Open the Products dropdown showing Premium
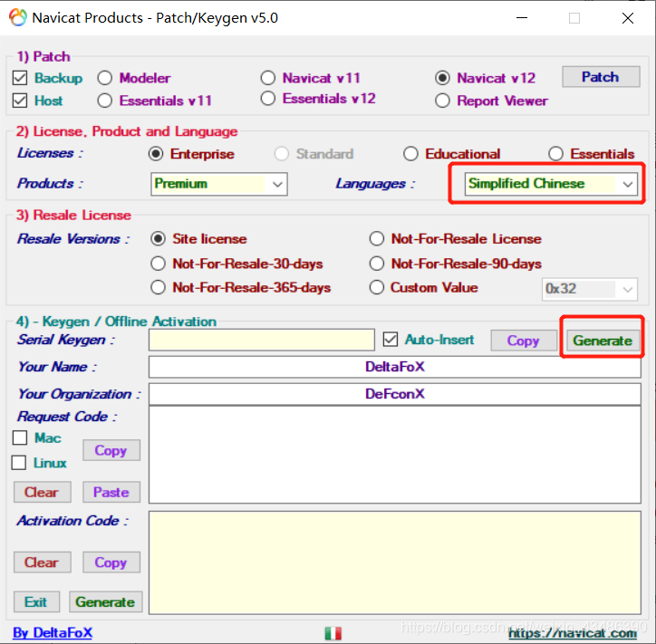 point(218,184)
